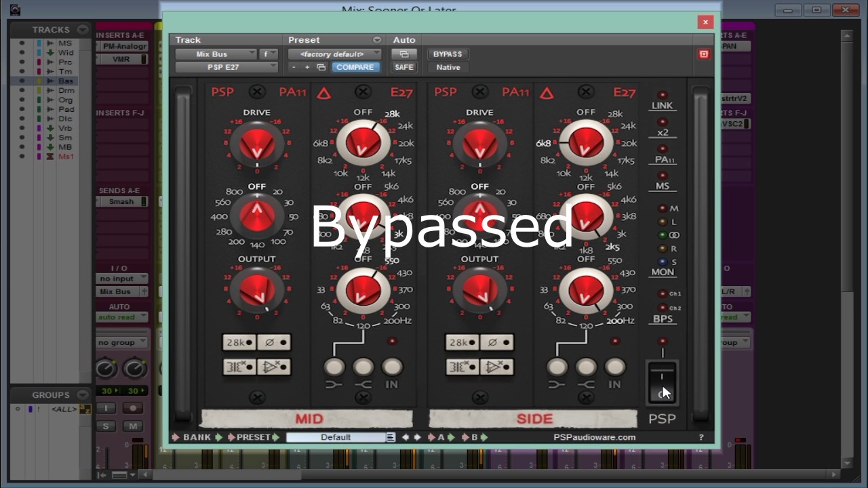Screen dimensions: 868x488
Task: Click the SIDE OUTPUT knob
Action: point(480,290)
